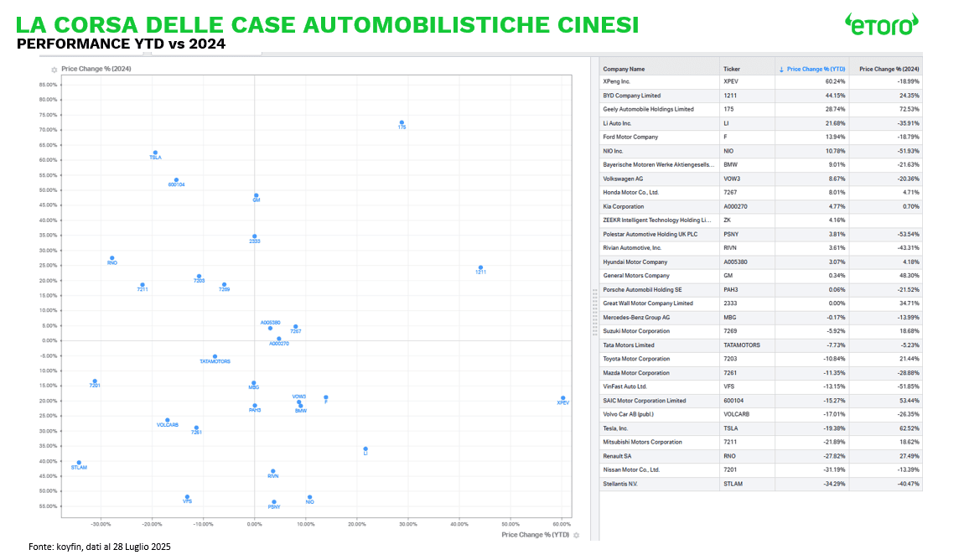964x560 pixels.
Task: Select 'Kia Corporation' row
Action: tap(760, 206)
